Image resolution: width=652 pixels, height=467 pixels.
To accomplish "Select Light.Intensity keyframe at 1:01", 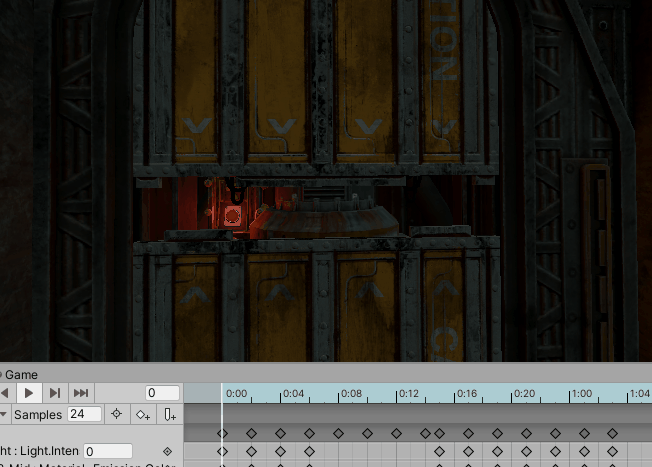I will (x=584, y=451).
